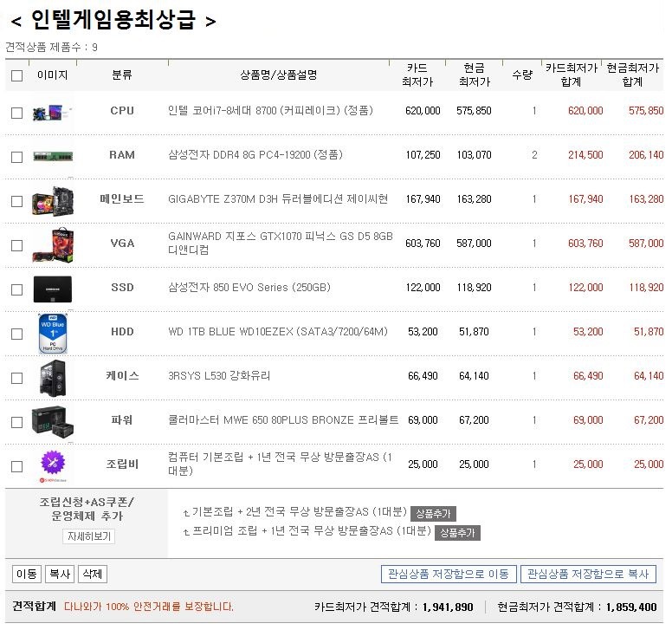This screenshot has height=630, width=672.
Task: Open the WD Blue hard drive thumbnail
Action: [x=53, y=334]
